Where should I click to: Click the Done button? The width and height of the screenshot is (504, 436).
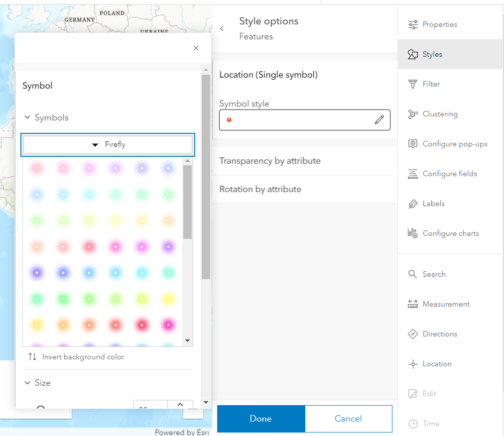(260, 419)
